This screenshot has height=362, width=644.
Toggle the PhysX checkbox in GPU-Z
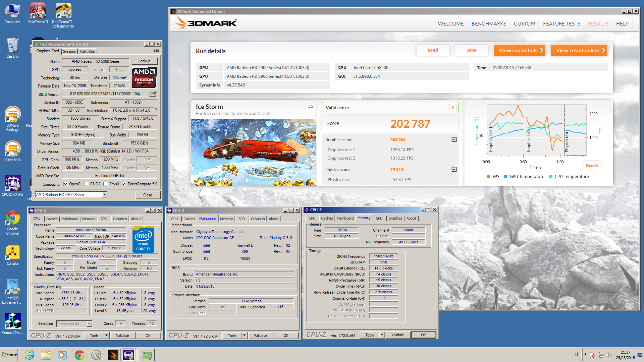coord(105,184)
